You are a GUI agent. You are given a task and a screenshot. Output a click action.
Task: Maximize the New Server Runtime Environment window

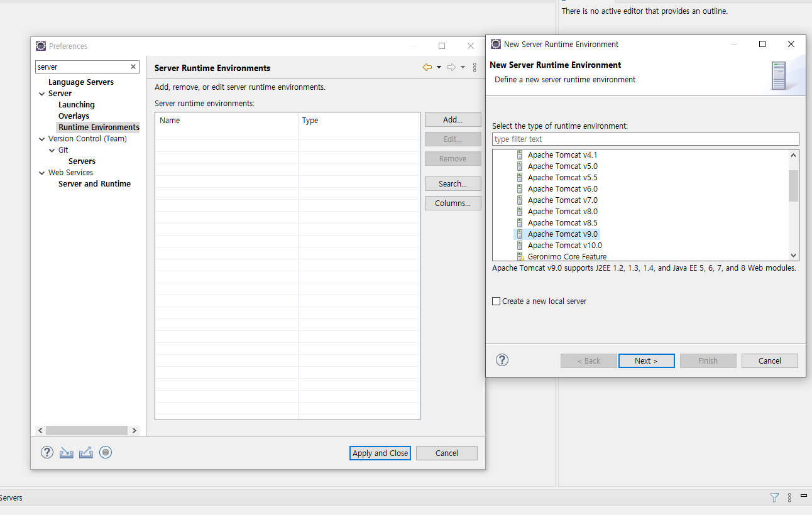point(762,44)
